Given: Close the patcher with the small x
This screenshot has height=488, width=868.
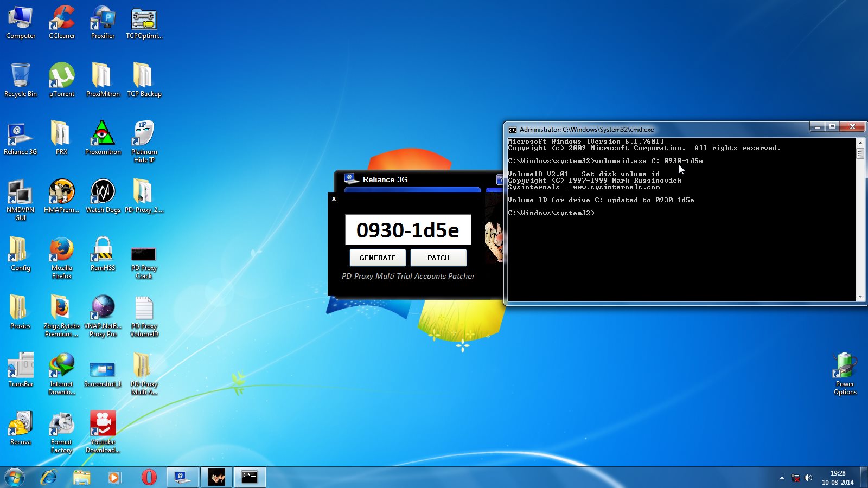Looking at the screenshot, I should coord(334,198).
